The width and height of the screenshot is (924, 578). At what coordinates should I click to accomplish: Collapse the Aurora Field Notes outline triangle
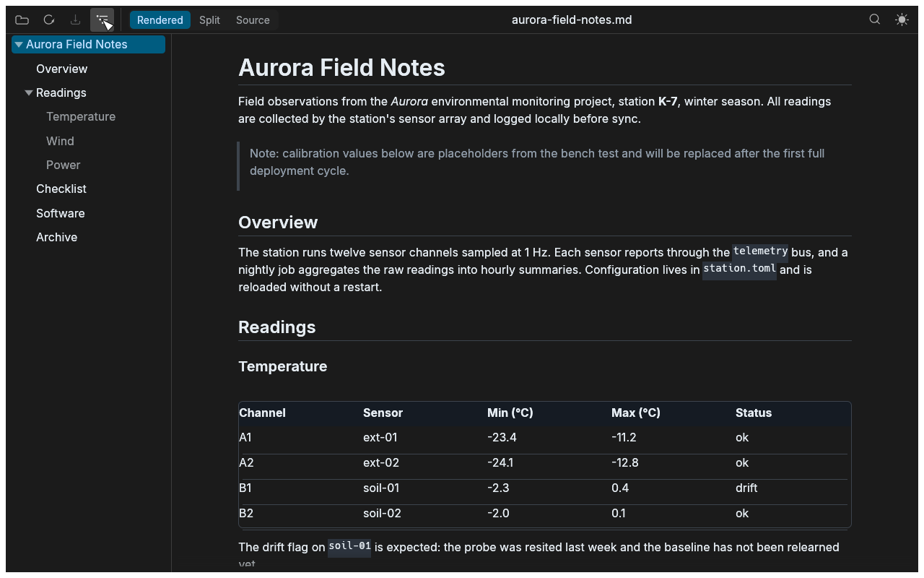tap(19, 45)
